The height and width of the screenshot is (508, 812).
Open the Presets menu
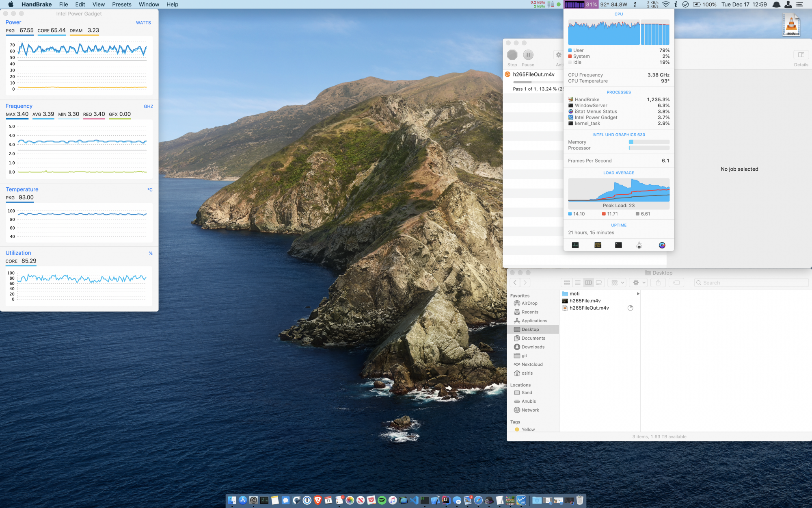(x=122, y=4)
